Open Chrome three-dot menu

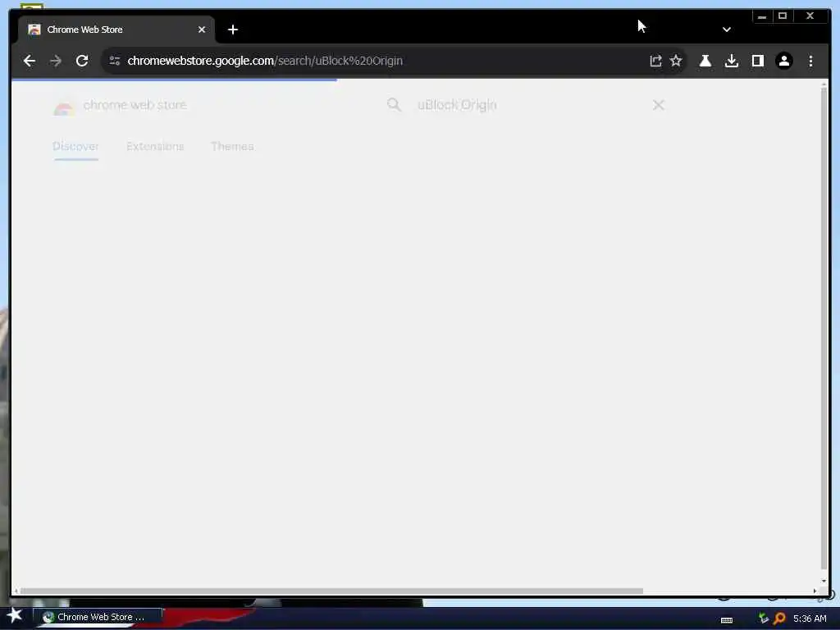click(x=810, y=61)
